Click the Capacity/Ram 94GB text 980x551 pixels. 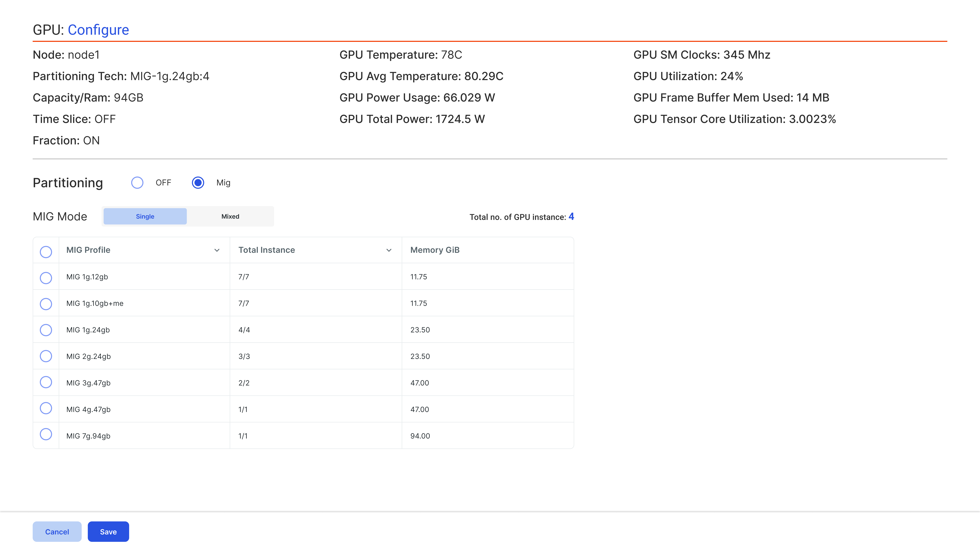click(88, 98)
